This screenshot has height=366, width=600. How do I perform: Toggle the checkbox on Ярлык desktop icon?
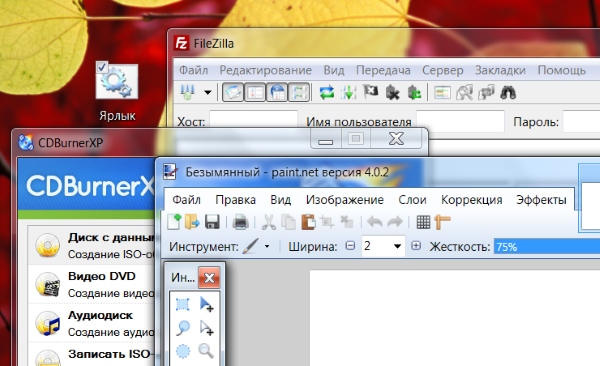pos(102,67)
